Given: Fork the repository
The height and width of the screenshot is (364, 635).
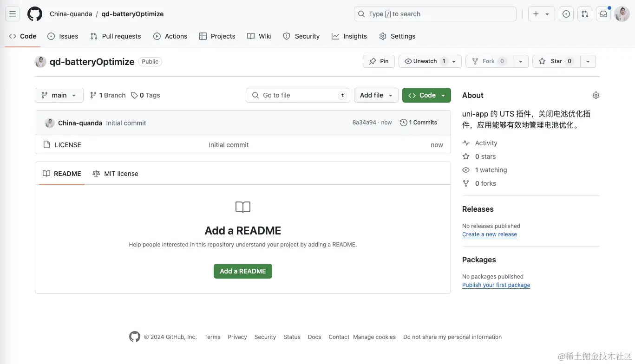Looking at the screenshot, I should pos(489,61).
